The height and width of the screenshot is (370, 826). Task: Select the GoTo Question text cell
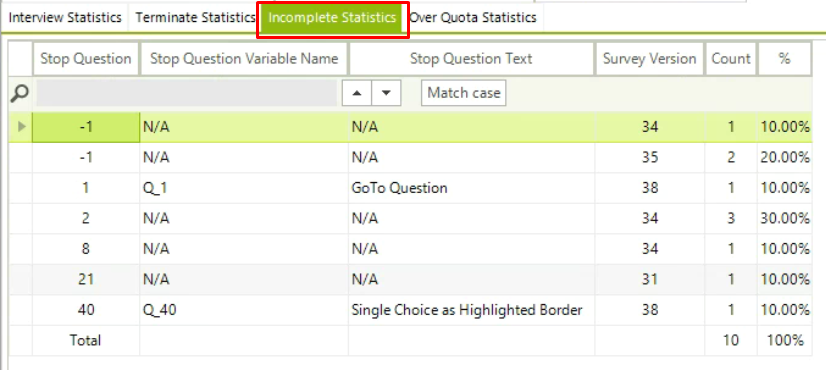[x=471, y=188]
